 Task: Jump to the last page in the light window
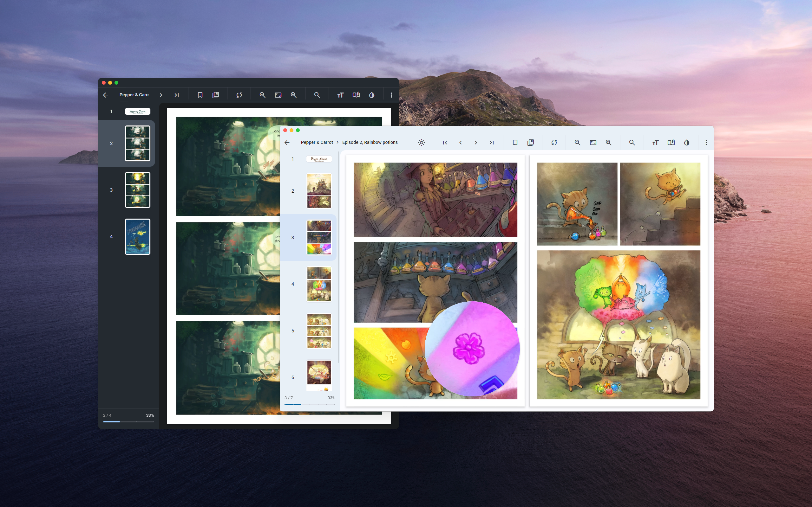pyautogui.click(x=492, y=143)
